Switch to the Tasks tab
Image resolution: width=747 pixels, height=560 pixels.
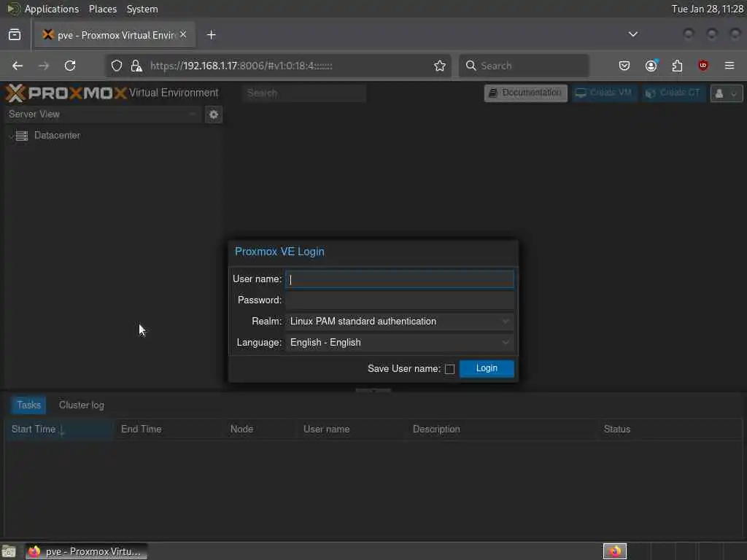tap(28, 405)
